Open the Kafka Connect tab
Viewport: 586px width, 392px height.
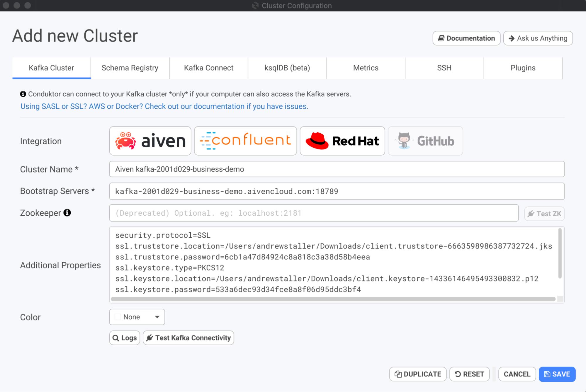[208, 68]
